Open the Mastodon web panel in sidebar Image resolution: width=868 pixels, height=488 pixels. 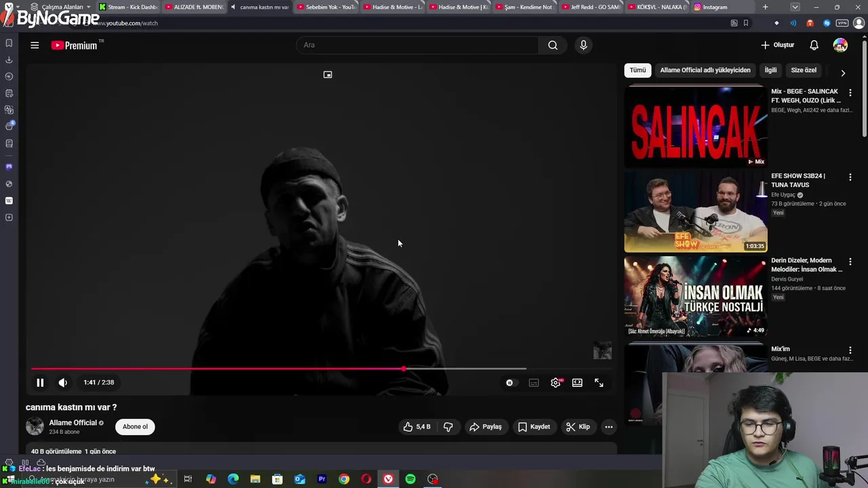pyautogui.click(x=9, y=167)
